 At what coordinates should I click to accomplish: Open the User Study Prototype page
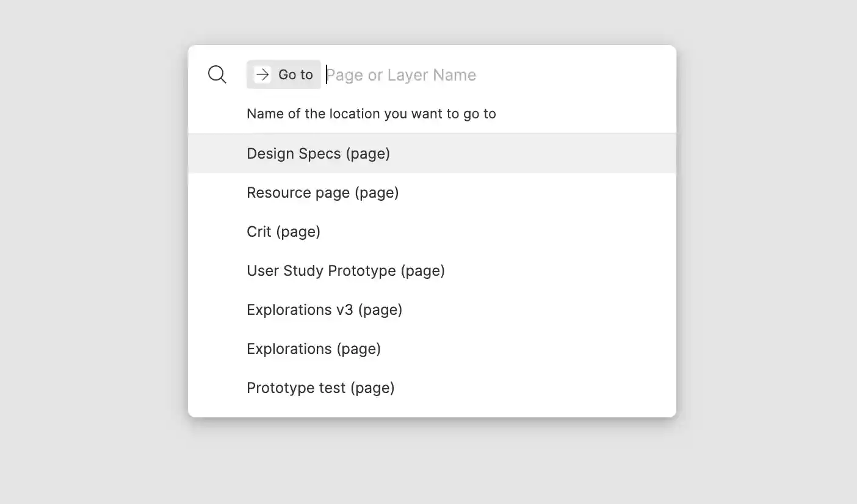[345, 271]
